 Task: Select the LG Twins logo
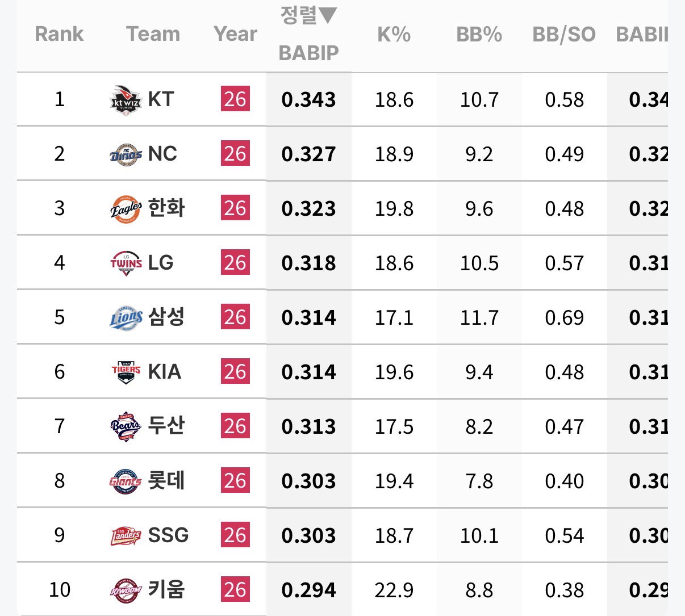(126, 263)
